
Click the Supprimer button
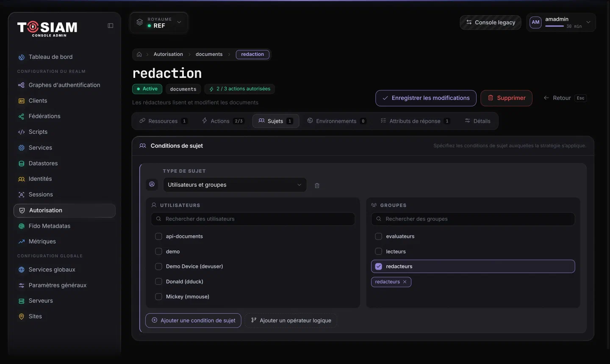[506, 98]
